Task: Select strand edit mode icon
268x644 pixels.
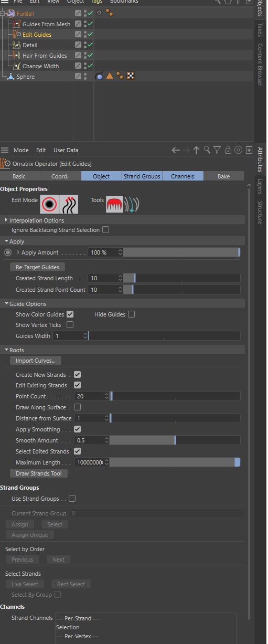Action: (69, 204)
